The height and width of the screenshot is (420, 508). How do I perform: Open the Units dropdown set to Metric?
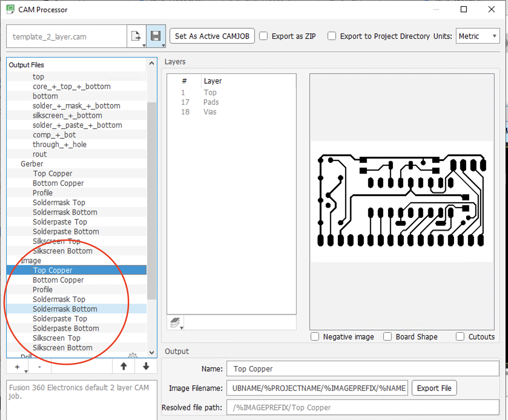477,36
